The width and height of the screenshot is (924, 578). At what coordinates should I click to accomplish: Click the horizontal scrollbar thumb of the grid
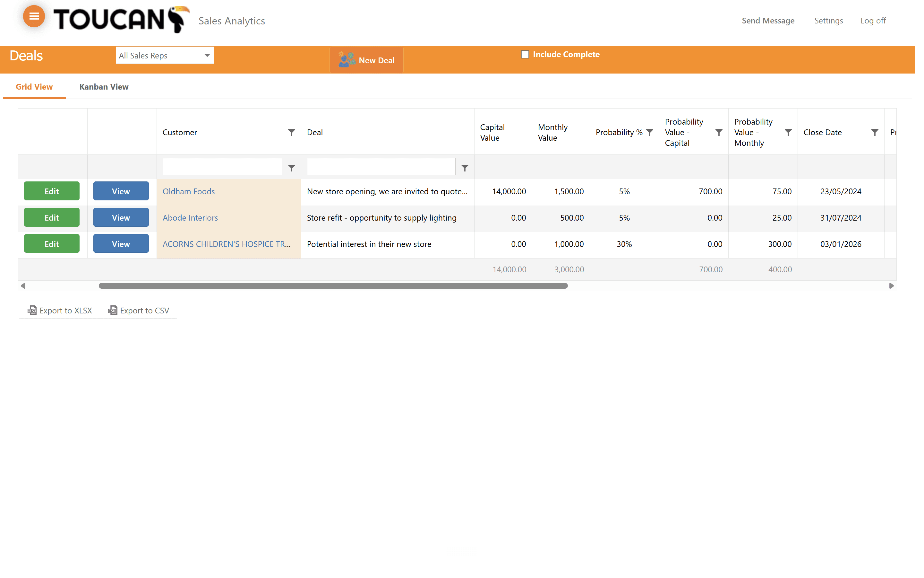(333, 285)
